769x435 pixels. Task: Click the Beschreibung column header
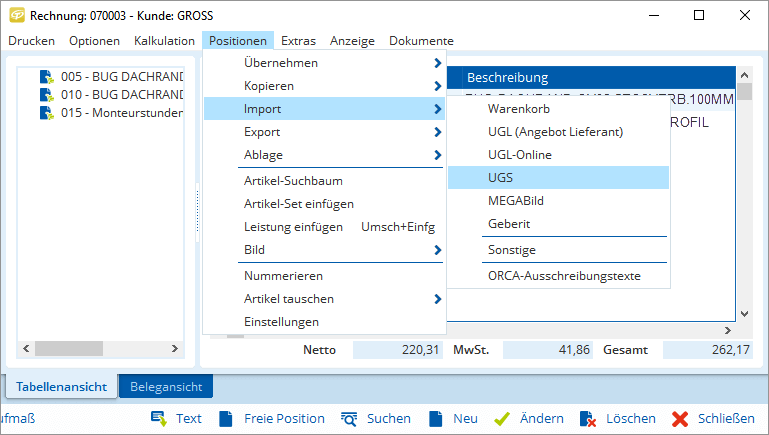pyautogui.click(x=508, y=77)
